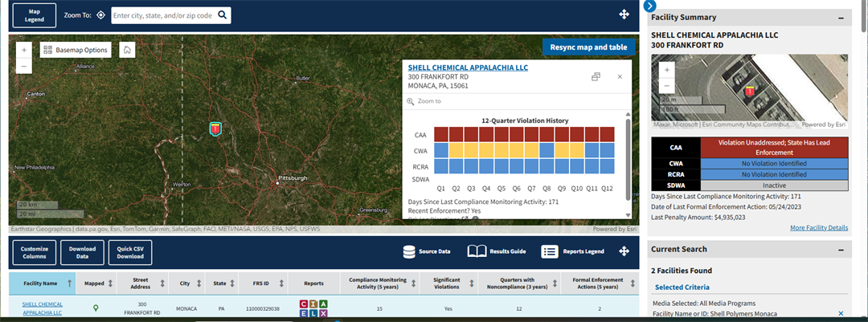The width and height of the screenshot is (868, 322).
Task: Click Resync map and table button
Action: (x=588, y=47)
